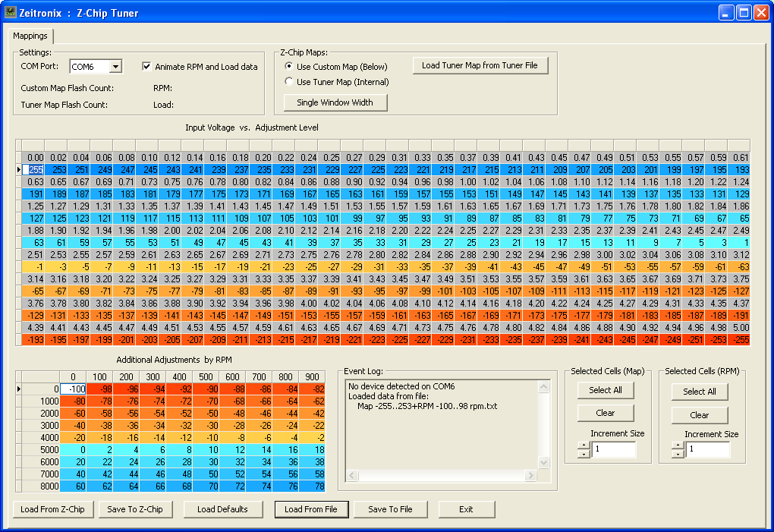Toggle Animate RPM and Load data checkbox
The image size is (774, 532).
pyautogui.click(x=147, y=67)
